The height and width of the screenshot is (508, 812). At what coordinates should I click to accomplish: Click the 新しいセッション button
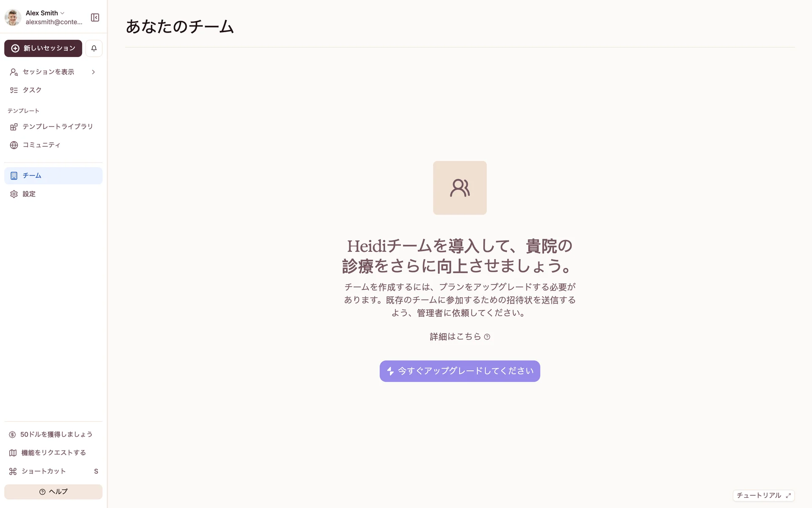point(43,48)
